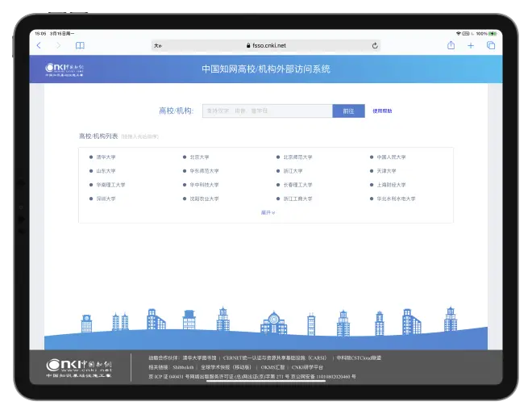The width and height of the screenshot is (532, 414).
Task: Open the Shibboleth footer link
Action: pos(183,367)
